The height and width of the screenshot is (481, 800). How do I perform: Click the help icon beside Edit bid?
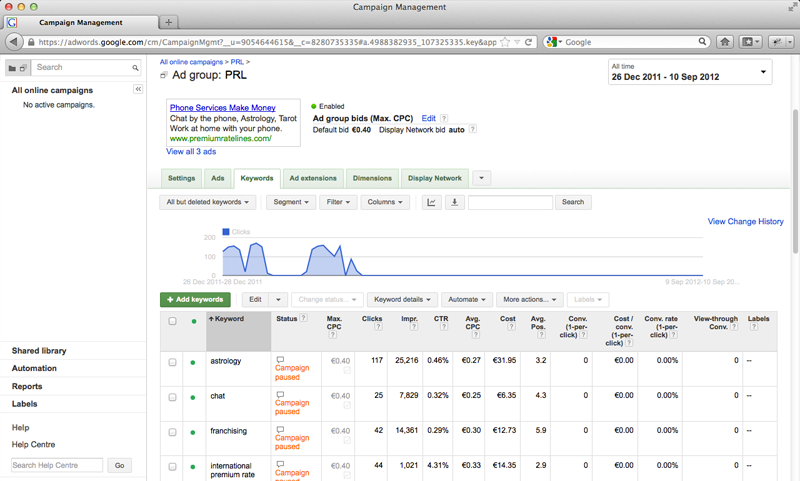coord(444,118)
